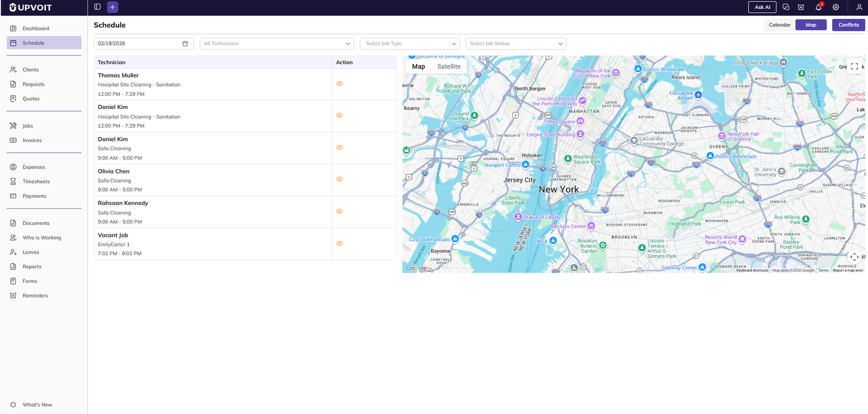View Daniel Kim's Sofa Cleaning eye icon
The width and height of the screenshot is (868, 414).
coord(340,147)
